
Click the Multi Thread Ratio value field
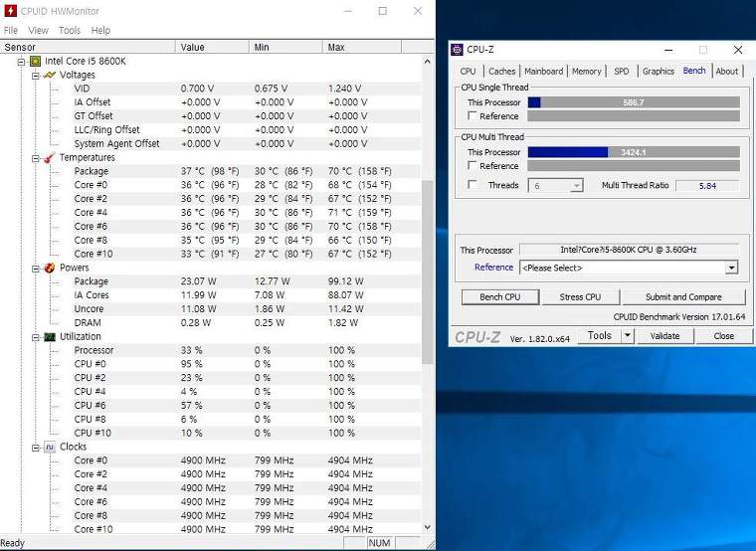pyautogui.click(x=707, y=186)
